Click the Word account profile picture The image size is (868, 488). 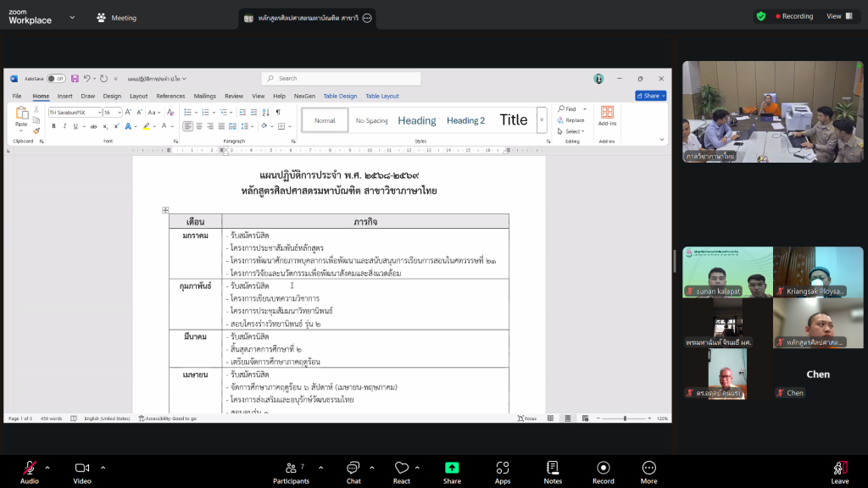(598, 79)
